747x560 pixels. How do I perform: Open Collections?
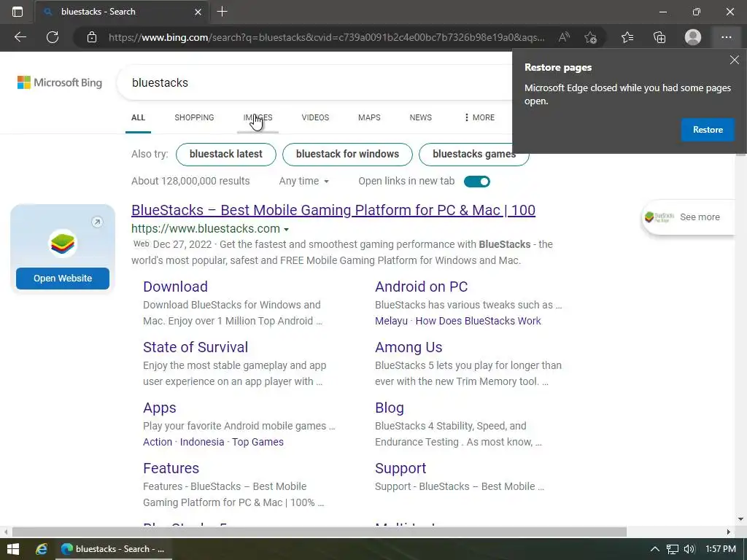pos(659,37)
